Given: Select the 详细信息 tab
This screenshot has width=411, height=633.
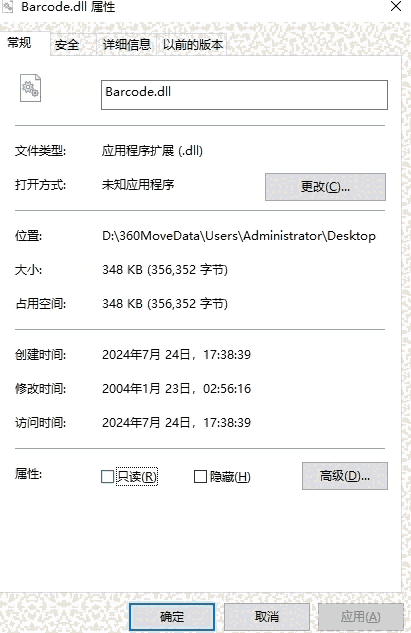Looking at the screenshot, I should (x=126, y=44).
